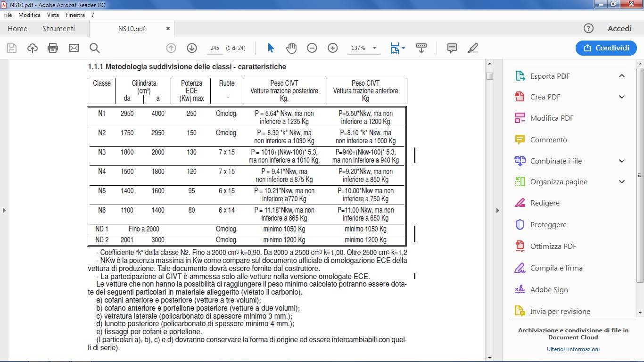The height and width of the screenshot is (362, 644).
Task: Expand the Combinate i file chevron
Action: click(622, 161)
